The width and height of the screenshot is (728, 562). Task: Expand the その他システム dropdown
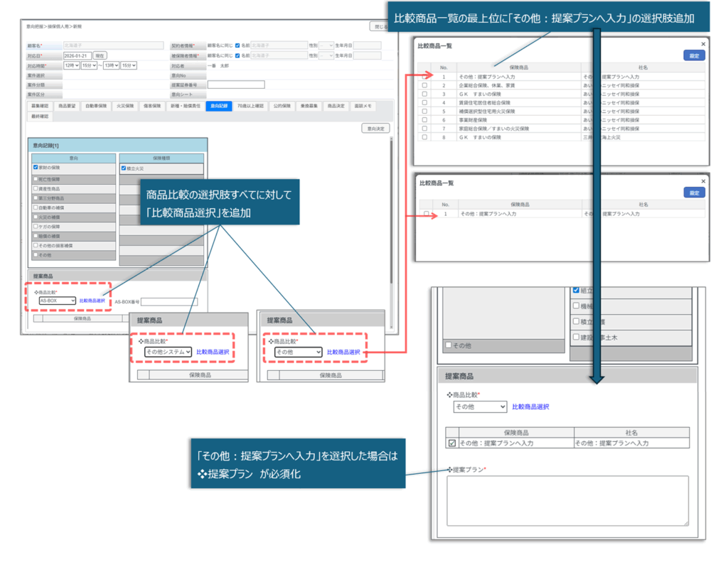point(168,352)
